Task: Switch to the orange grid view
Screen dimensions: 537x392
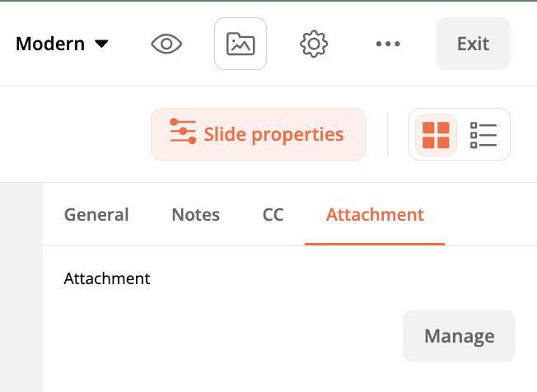Action: point(436,134)
